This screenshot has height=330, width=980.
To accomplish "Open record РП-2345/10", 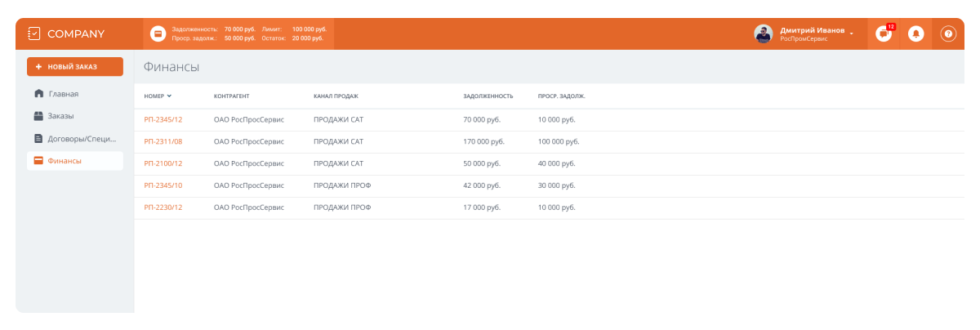I will [163, 185].
